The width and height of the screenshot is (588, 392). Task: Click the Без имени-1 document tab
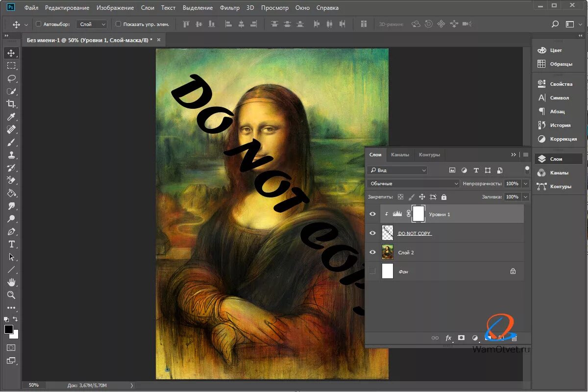89,40
